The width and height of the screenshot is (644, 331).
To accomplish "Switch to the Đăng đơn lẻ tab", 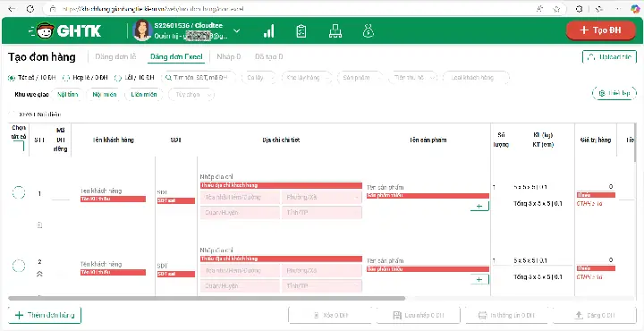I will (x=115, y=56).
